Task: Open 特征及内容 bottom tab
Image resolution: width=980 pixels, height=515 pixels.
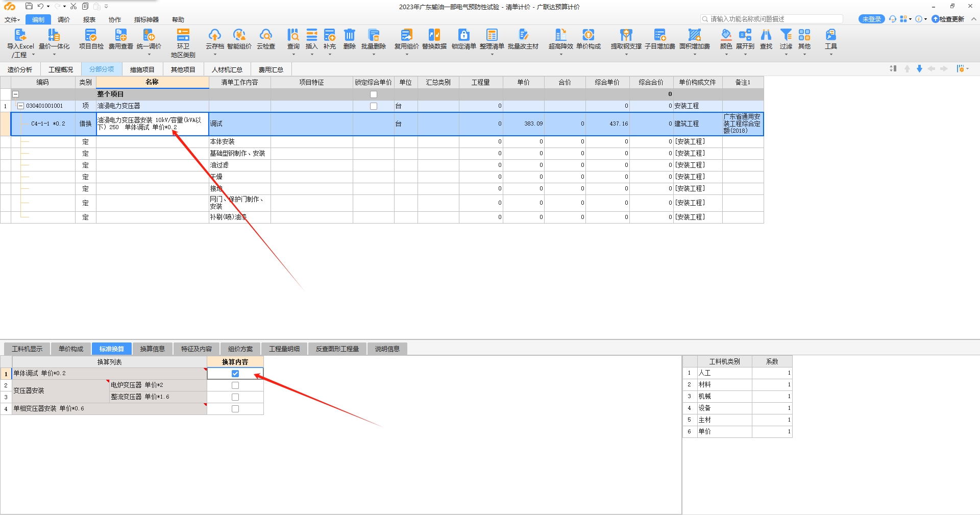Action: (197, 349)
